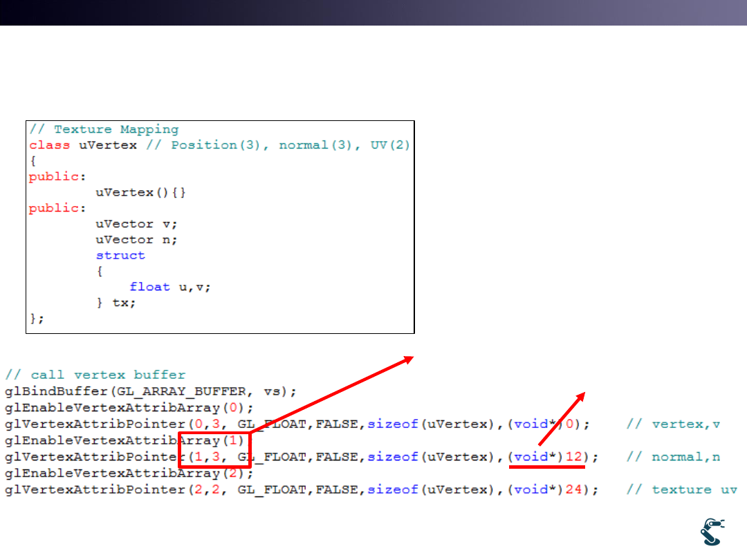Select the "class uVertex" declaration text
This screenshot has width=747, height=560.
coord(83,145)
